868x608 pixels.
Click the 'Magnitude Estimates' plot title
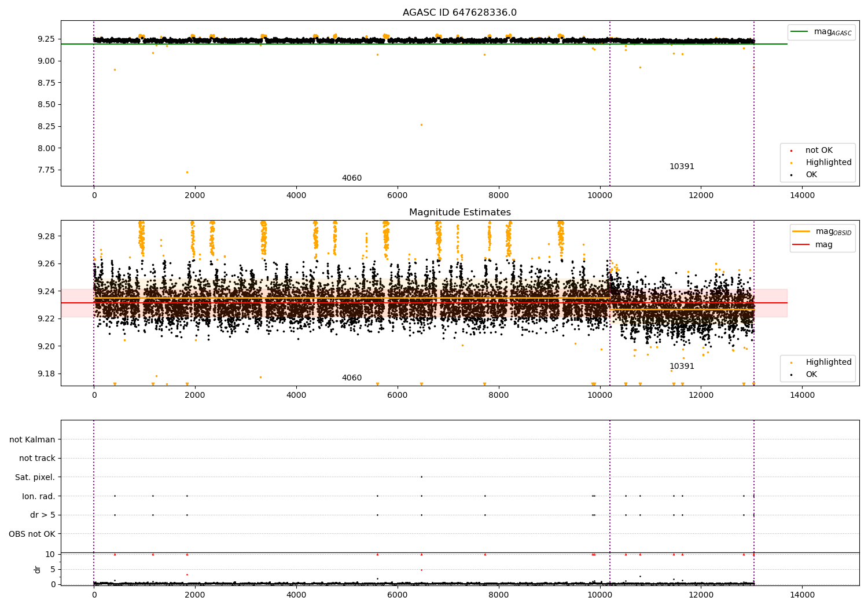pyautogui.click(x=460, y=213)
